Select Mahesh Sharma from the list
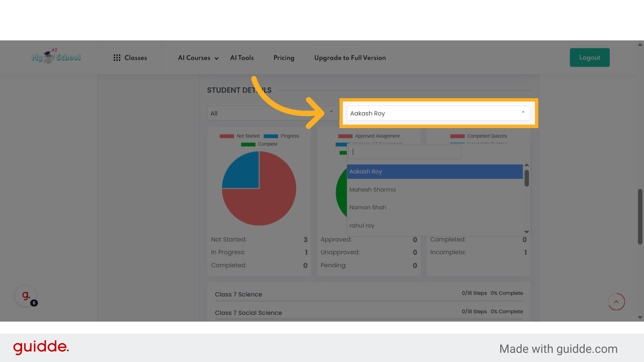 (372, 190)
